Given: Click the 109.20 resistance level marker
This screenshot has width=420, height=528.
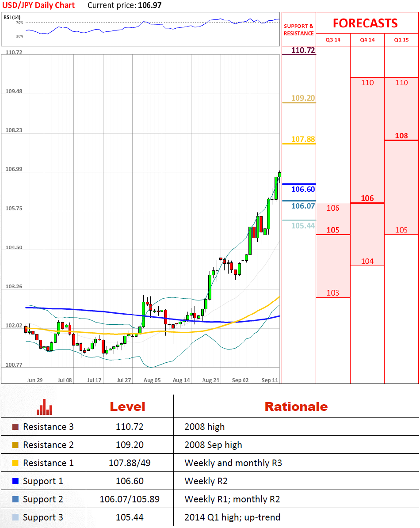Looking at the screenshot, I should pos(303,98).
